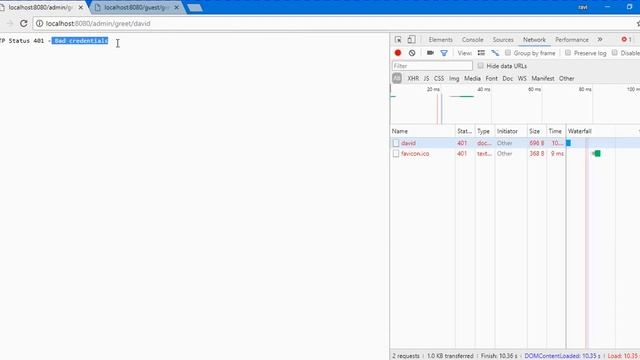The width and height of the screenshot is (640, 360).
Task: Sort requests by Type column
Action: tap(484, 131)
